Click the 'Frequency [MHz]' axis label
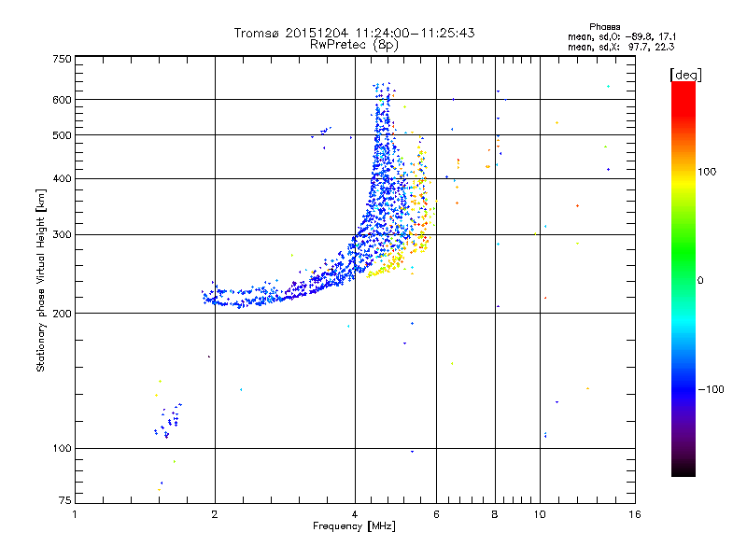Image resolution: width=747 pixels, height=560 pixels. [x=354, y=526]
